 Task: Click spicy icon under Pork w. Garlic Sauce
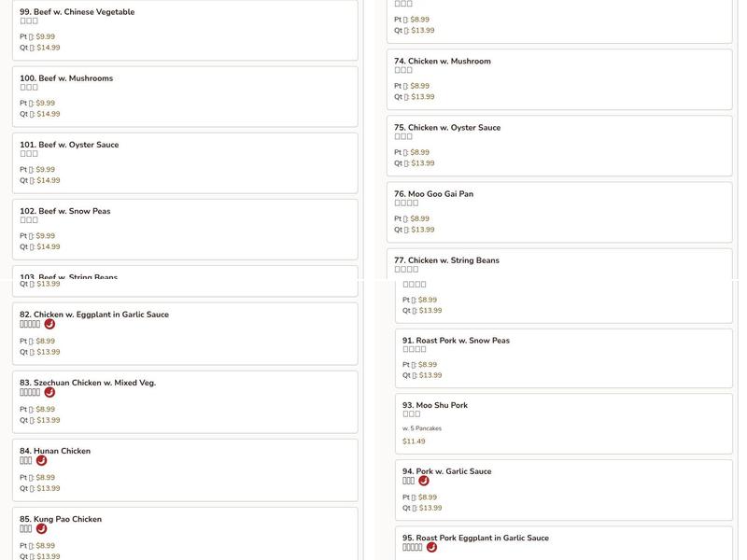424,482
